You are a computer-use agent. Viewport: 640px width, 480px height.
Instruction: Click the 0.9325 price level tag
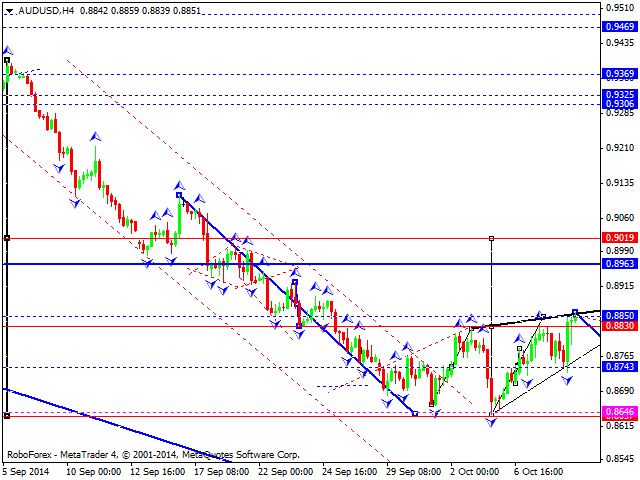click(x=620, y=95)
